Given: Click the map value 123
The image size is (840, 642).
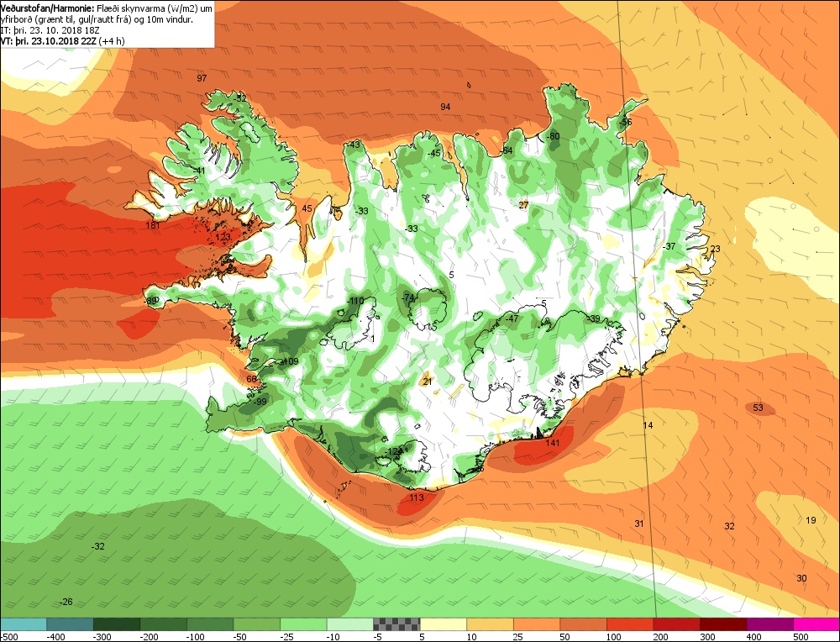Looking at the screenshot, I should coord(223,236).
